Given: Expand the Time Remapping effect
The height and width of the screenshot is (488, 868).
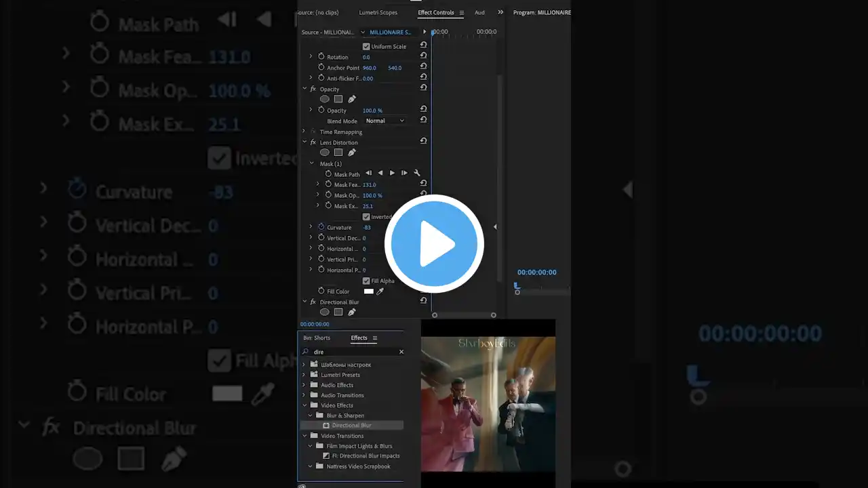Looking at the screenshot, I should point(304,131).
